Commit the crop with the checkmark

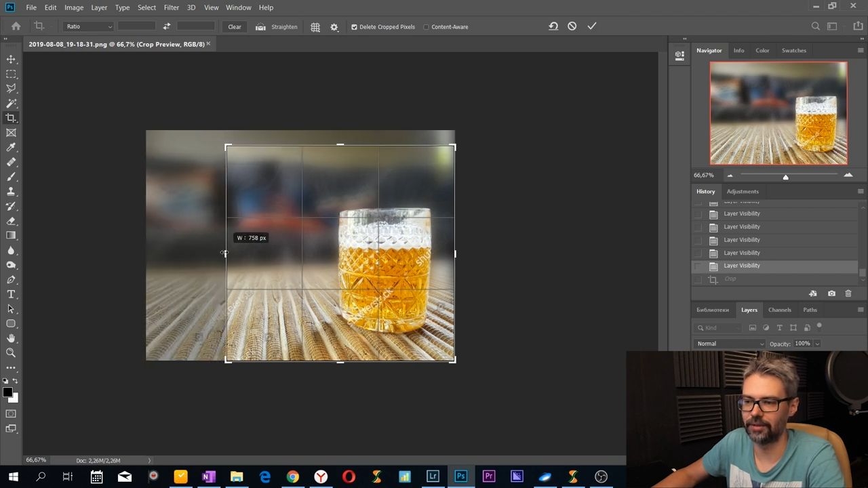(x=592, y=26)
